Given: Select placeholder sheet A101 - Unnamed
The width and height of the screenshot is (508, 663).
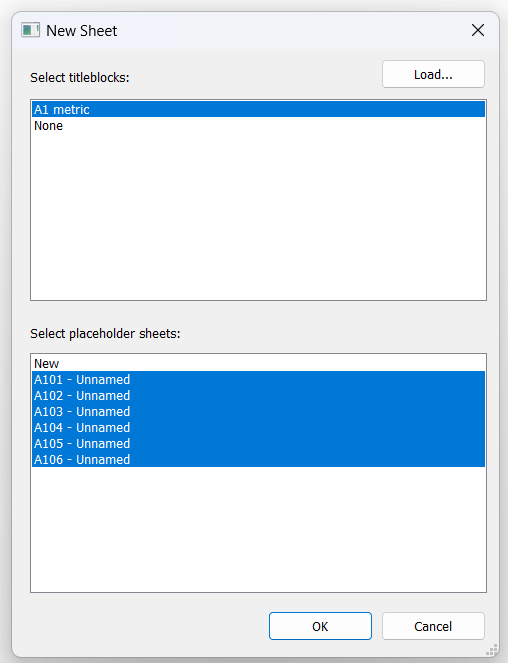Looking at the screenshot, I should (258, 380).
